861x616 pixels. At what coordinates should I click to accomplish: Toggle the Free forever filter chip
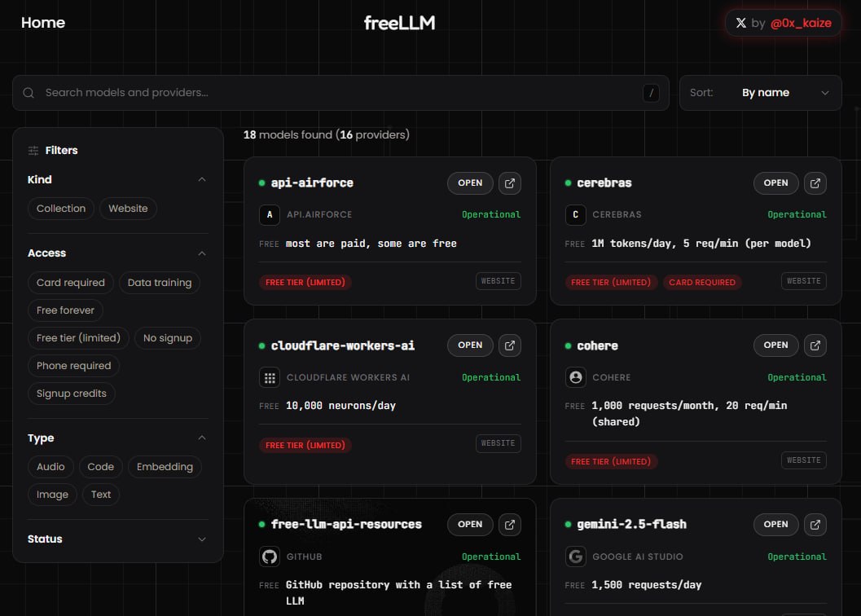pos(65,310)
